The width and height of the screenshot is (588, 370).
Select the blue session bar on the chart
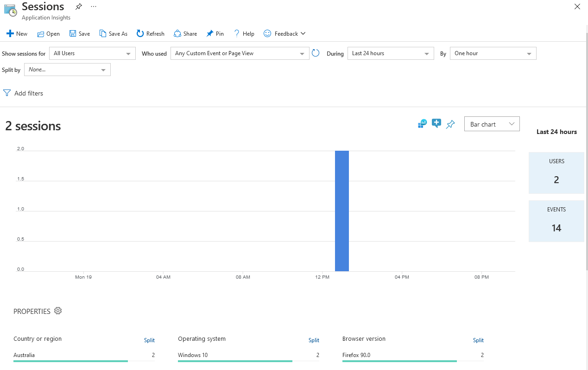[x=342, y=211]
